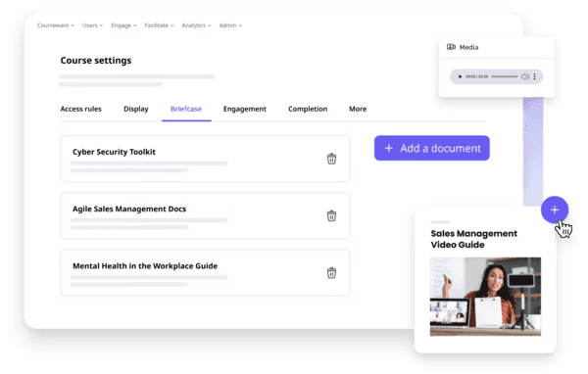588x374 pixels.
Task: Click the round purple plus button
Action: (555, 210)
